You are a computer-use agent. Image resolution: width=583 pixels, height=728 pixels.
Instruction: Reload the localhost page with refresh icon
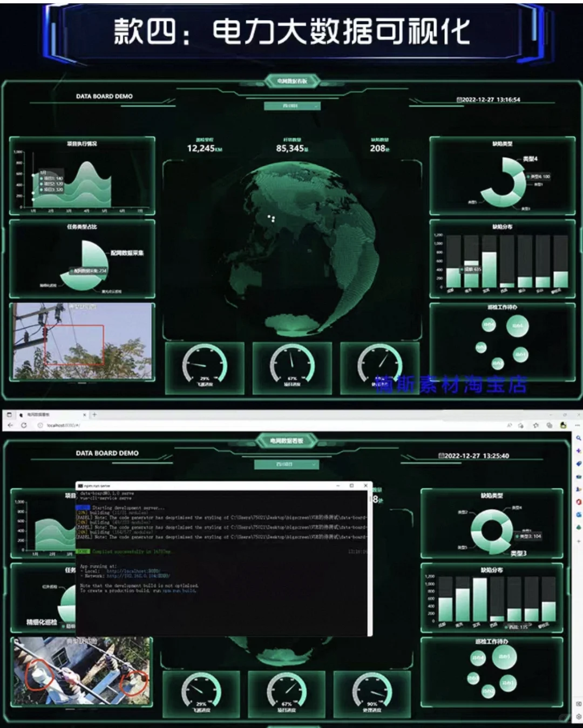click(24, 426)
